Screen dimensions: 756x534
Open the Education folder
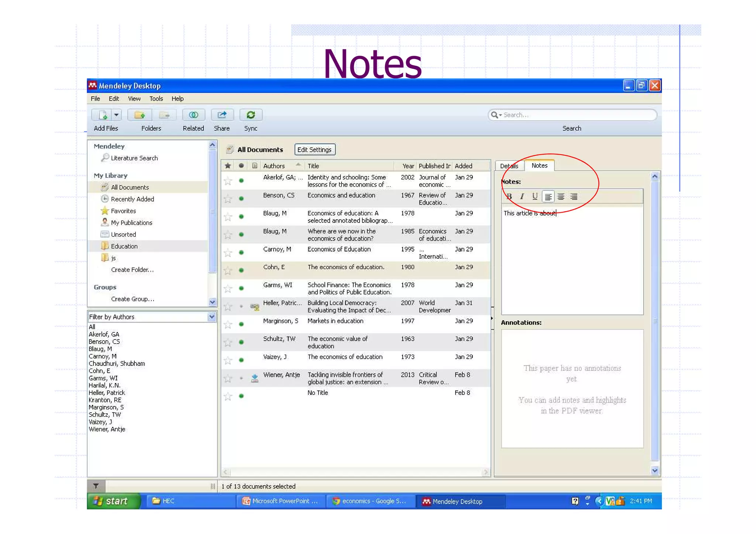[124, 247]
